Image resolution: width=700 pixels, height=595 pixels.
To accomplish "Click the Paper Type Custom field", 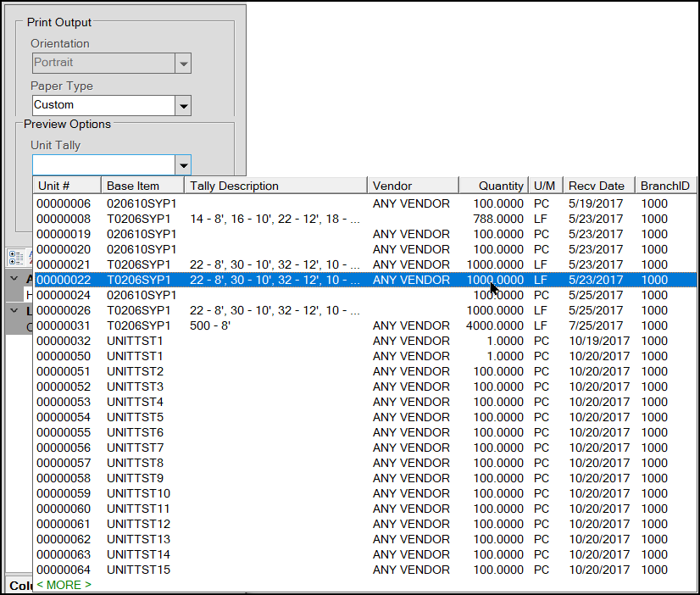I will click(x=103, y=105).
